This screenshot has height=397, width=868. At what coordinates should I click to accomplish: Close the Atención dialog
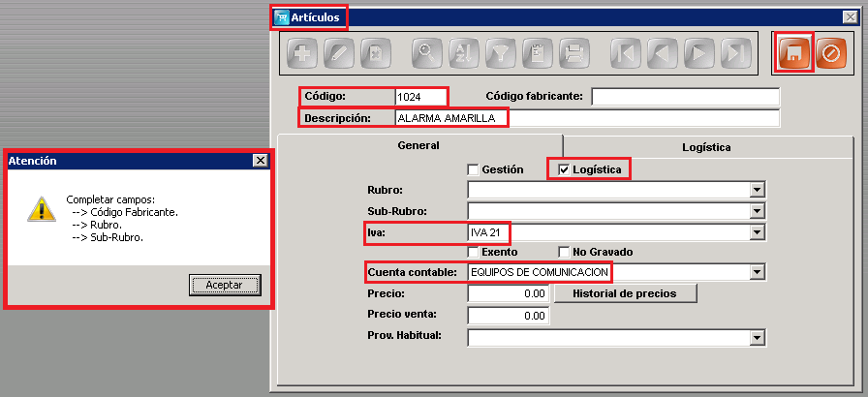[x=261, y=161]
